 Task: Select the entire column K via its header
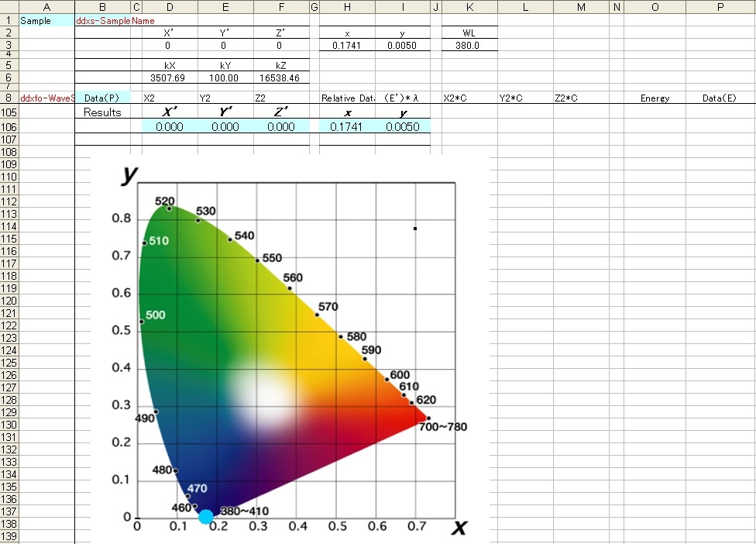(x=469, y=7)
